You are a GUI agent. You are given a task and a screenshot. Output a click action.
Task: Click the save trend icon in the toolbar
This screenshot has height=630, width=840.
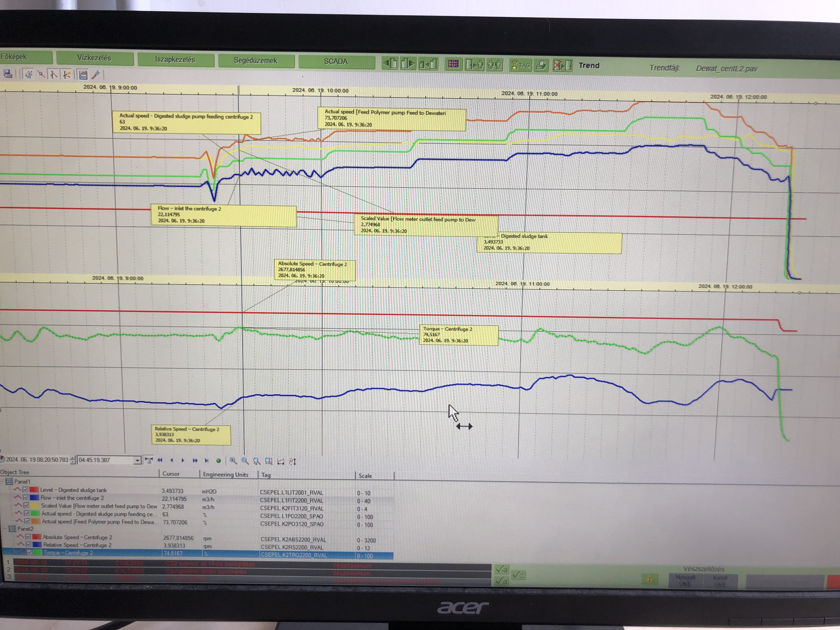pos(7,73)
